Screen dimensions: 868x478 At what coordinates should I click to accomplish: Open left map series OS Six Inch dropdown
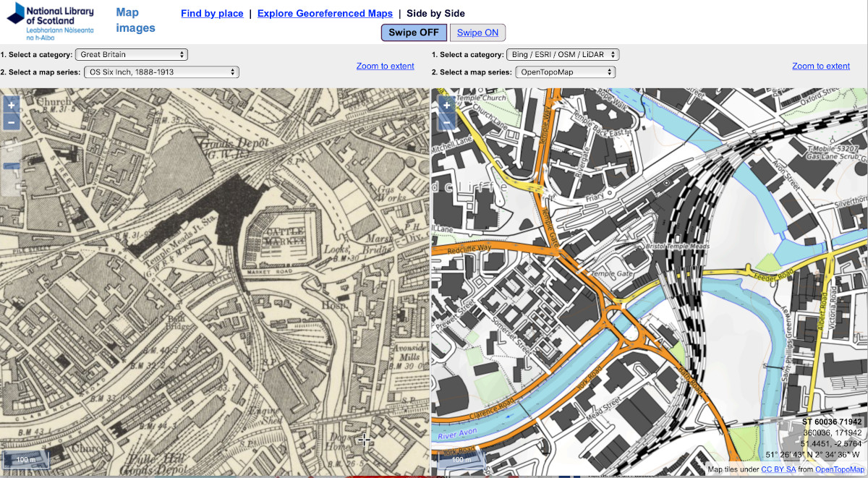(161, 72)
